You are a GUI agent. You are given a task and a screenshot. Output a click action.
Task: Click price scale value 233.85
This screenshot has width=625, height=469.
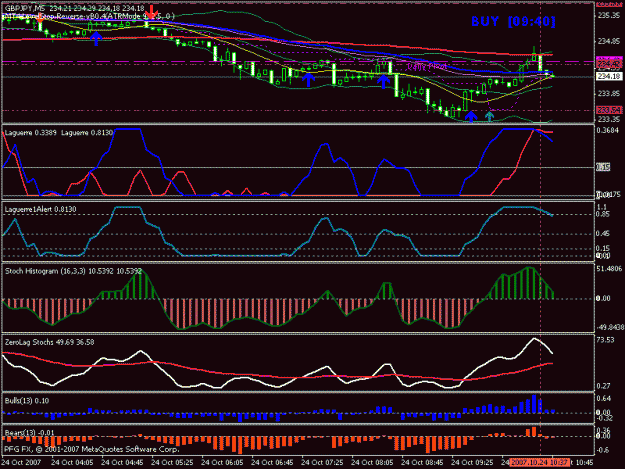tap(609, 93)
